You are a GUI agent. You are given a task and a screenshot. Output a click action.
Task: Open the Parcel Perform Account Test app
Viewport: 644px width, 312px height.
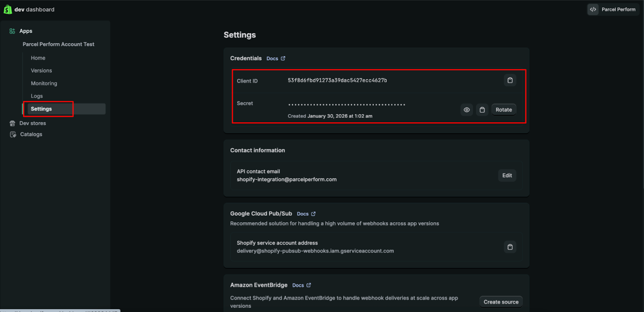tap(58, 44)
